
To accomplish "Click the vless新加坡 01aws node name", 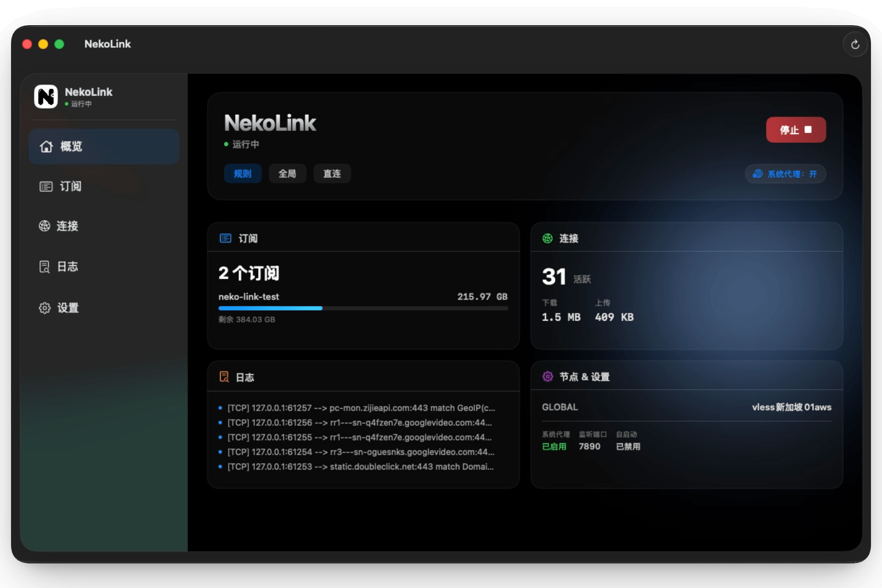I will [792, 407].
